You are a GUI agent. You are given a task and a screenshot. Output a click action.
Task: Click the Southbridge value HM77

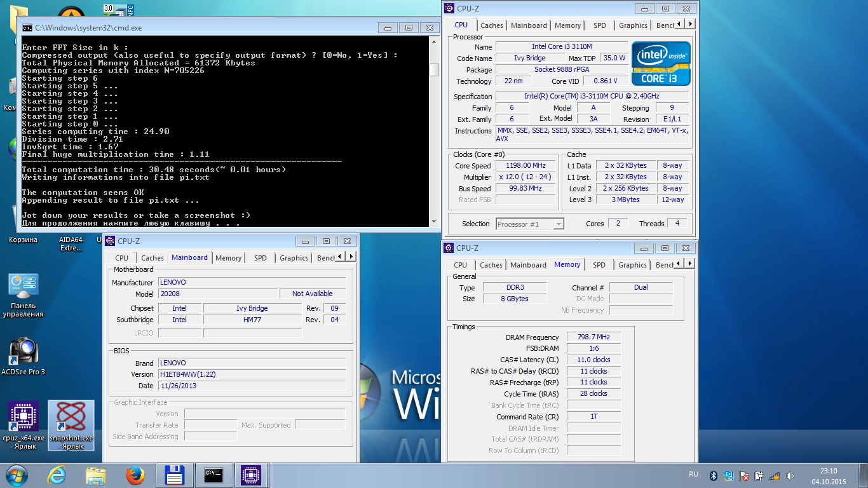pos(253,320)
